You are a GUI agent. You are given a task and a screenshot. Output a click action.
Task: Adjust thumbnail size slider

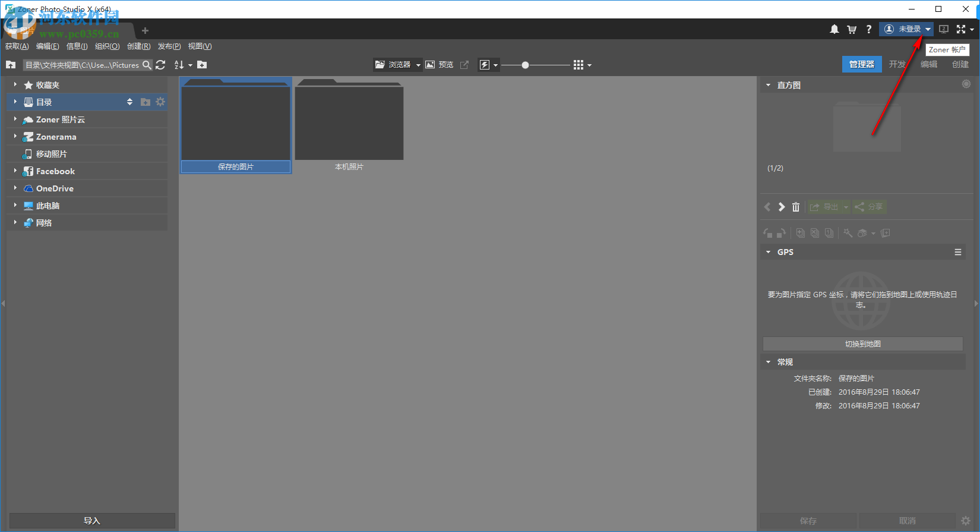point(525,65)
